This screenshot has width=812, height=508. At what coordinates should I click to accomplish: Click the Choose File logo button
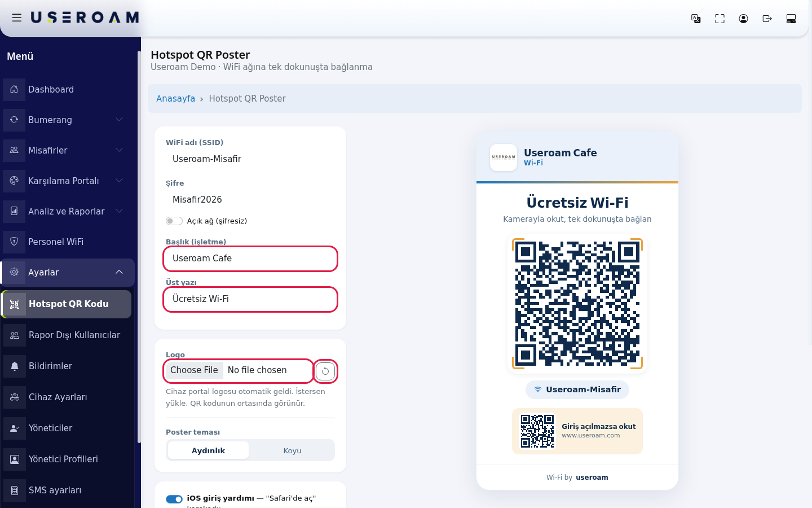194,370
